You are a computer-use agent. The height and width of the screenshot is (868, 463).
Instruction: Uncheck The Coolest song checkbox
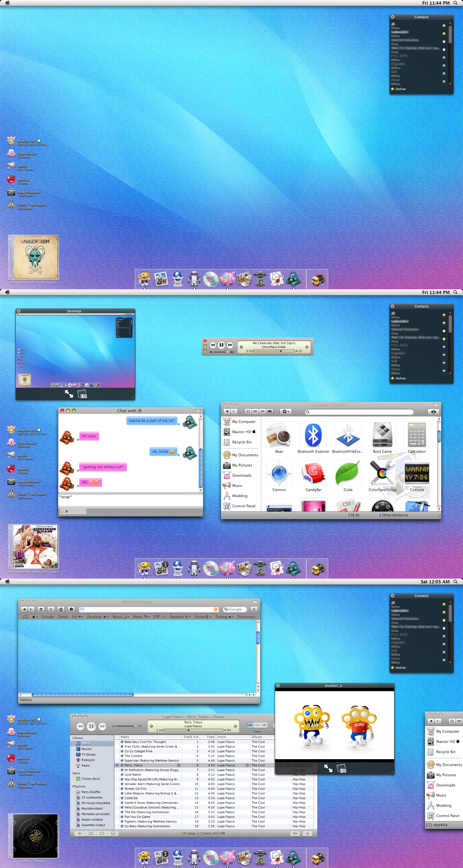pos(122,756)
